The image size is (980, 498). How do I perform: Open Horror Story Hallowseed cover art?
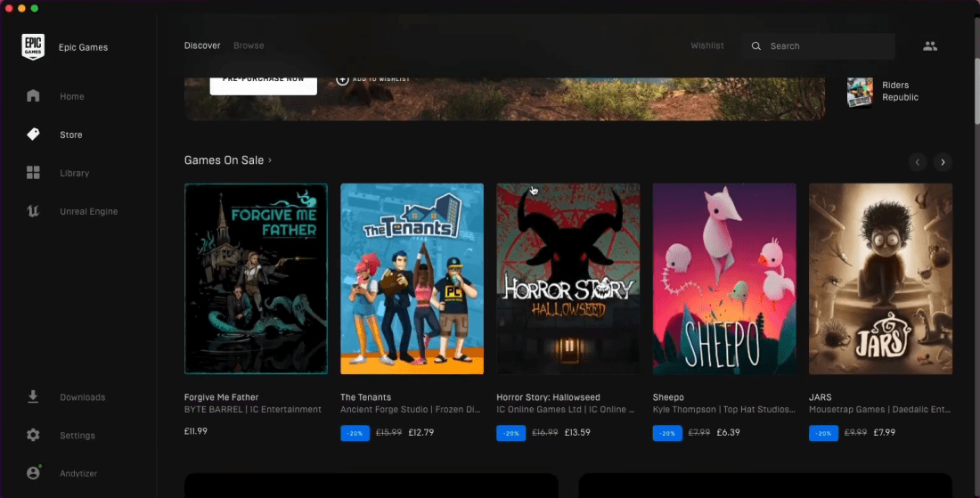(568, 279)
